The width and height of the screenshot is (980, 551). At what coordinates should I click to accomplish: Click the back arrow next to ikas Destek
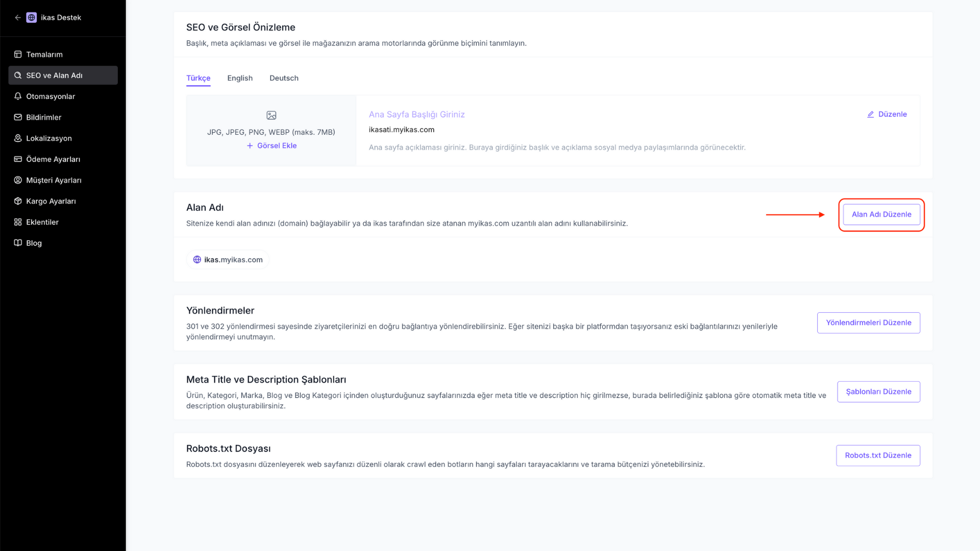(x=18, y=17)
